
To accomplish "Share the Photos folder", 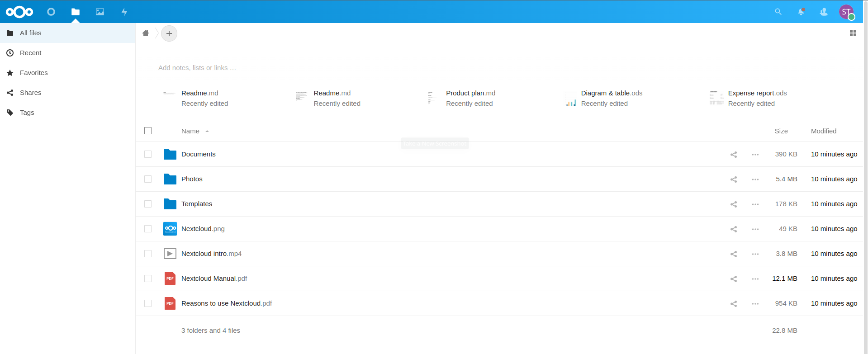I will tap(734, 179).
